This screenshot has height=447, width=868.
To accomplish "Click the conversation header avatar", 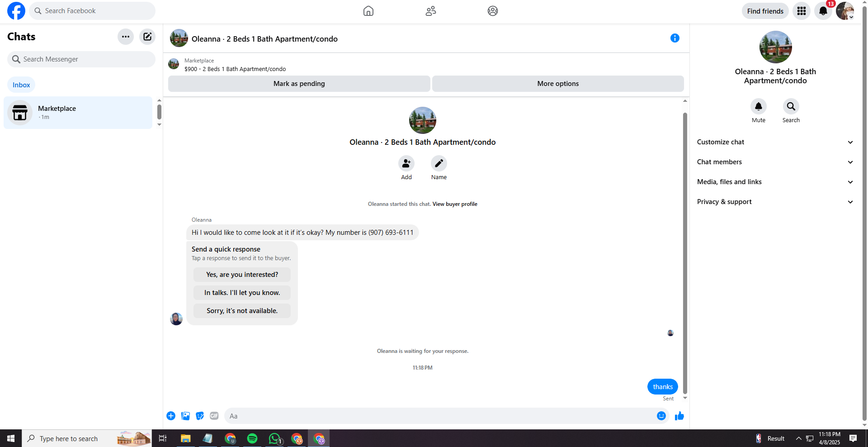I will click(x=179, y=38).
